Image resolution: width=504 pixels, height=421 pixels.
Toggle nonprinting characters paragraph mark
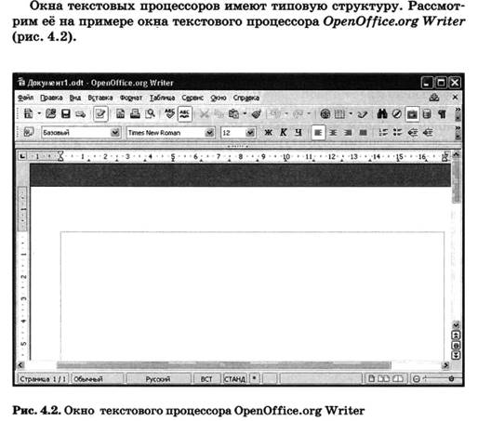coord(443,113)
